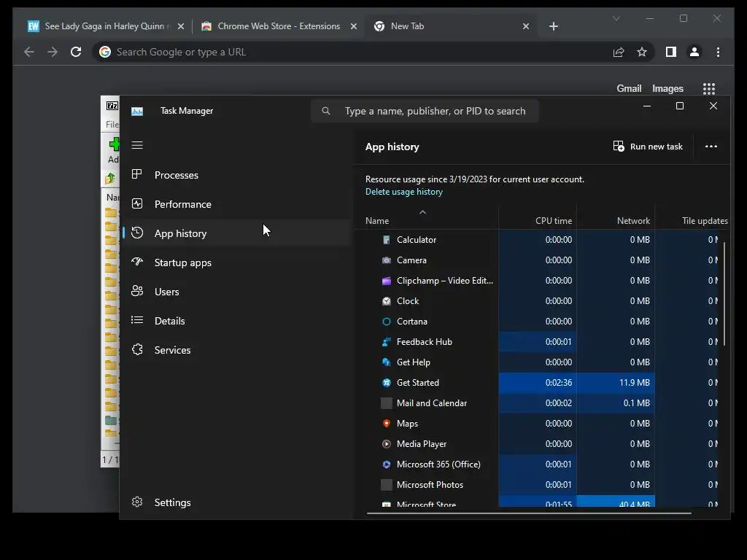Click Run new task button

point(648,146)
